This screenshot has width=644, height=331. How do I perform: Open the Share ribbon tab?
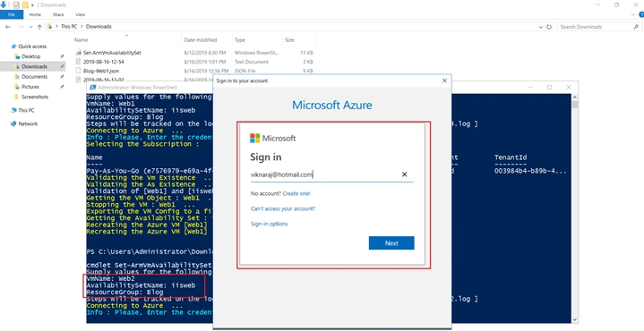[x=58, y=15]
